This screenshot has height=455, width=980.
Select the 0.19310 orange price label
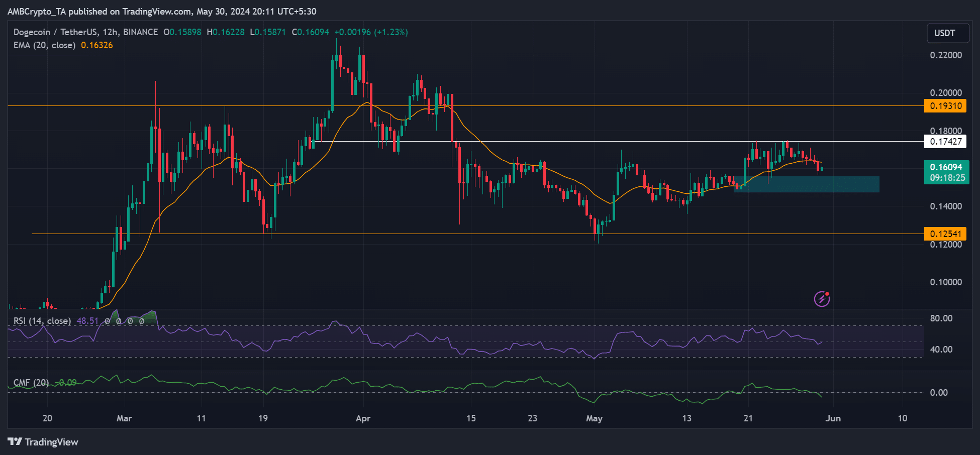point(945,106)
